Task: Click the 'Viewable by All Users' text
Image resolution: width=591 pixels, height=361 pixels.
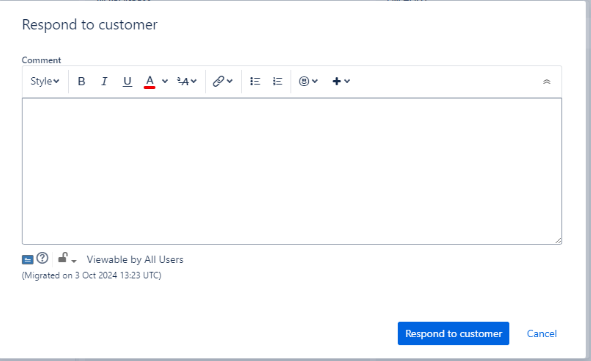Action: pyautogui.click(x=135, y=260)
